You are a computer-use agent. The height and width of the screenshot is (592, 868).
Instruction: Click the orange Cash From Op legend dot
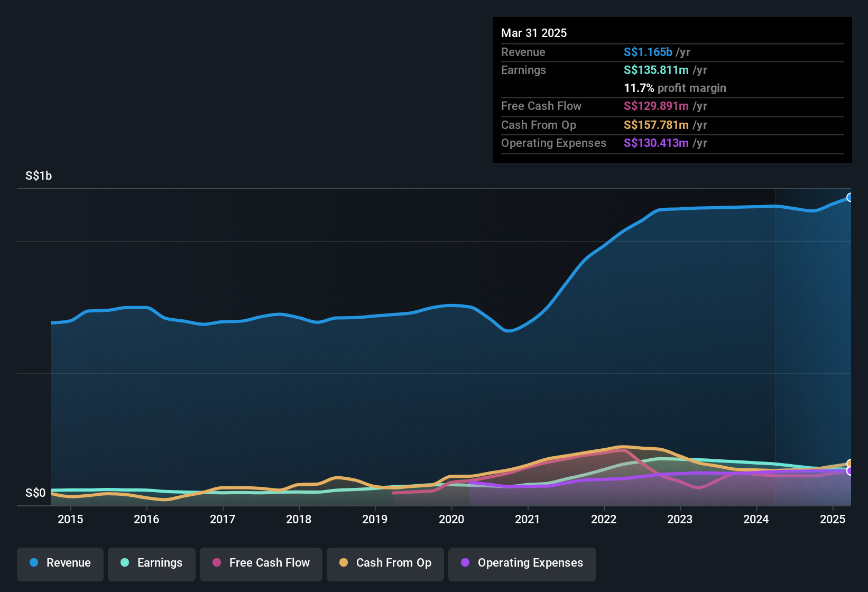pos(343,563)
